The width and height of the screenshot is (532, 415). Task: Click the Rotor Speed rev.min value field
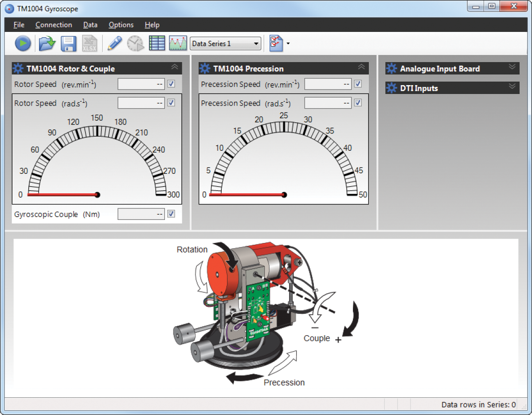(141, 84)
